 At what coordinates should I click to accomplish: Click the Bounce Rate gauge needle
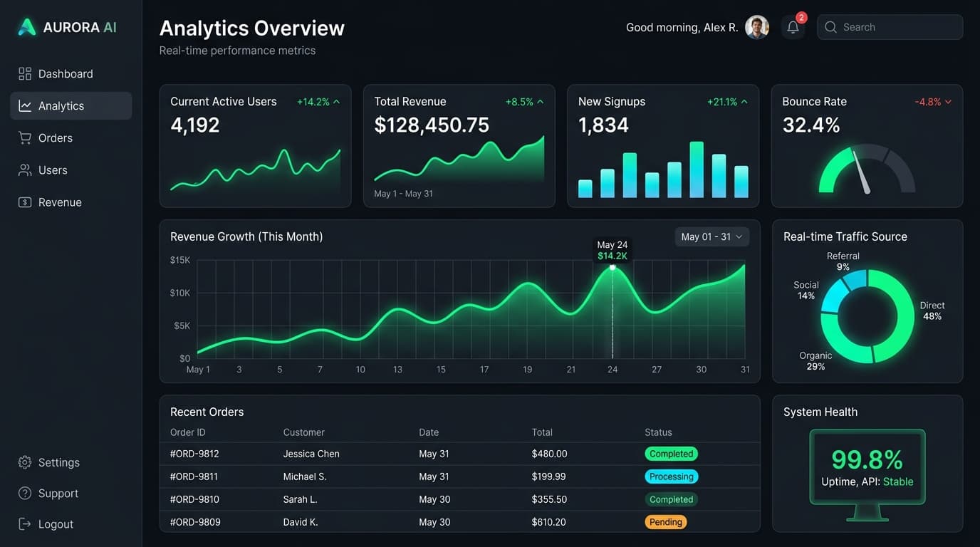861,172
